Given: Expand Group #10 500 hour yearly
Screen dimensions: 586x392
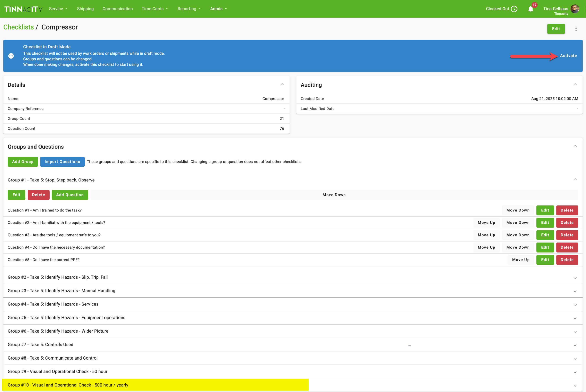Looking at the screenshot, I should point(575,386).
